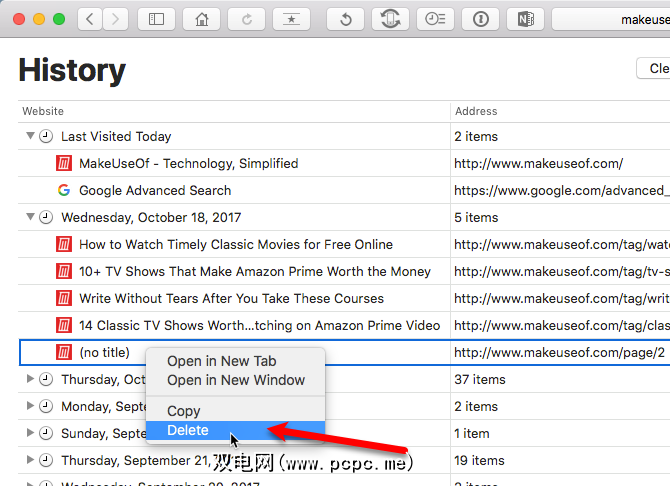
Task: Choose Delete from the context menu
Action: pyautogui.click(x=188, y=430)
